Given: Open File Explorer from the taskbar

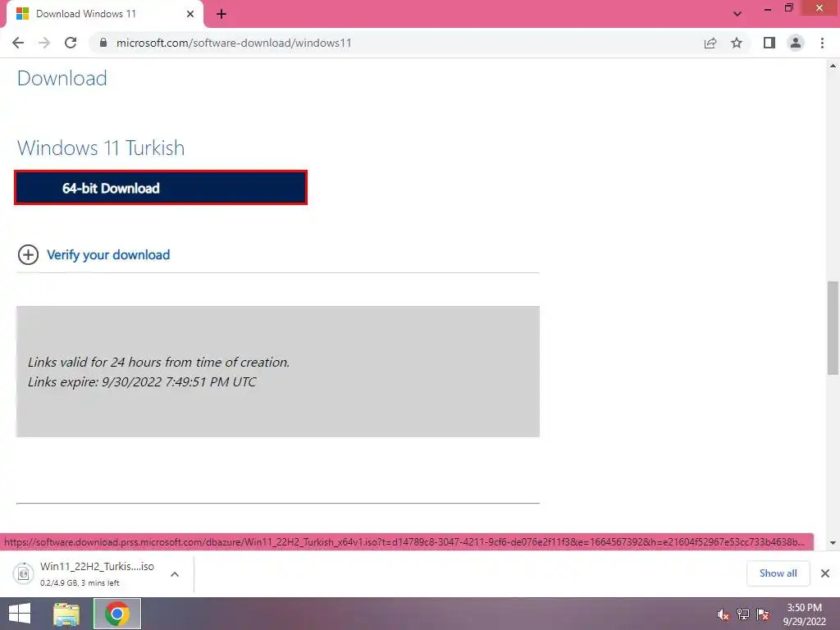Looking at the screenshot, I should pyautogui.click(x=66, y=614).
